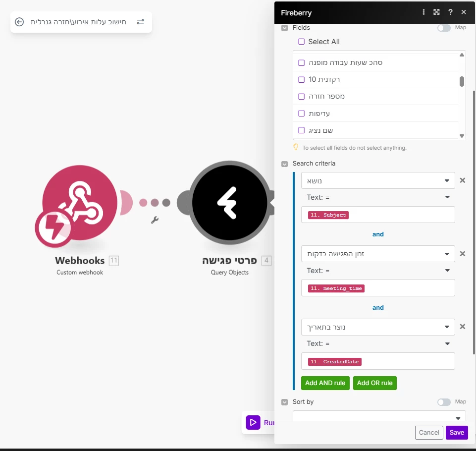Click the 11. Subject mapped tag
The image size is (476, 451).
[328, 215]
